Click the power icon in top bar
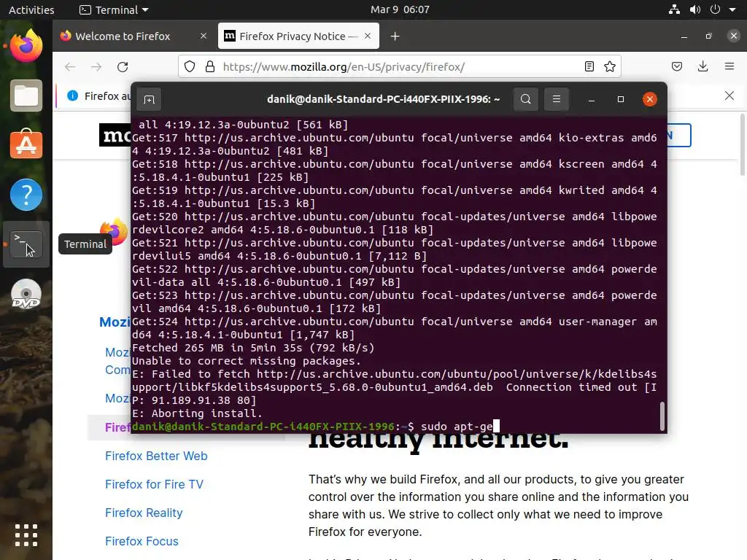 pos(715,9)
